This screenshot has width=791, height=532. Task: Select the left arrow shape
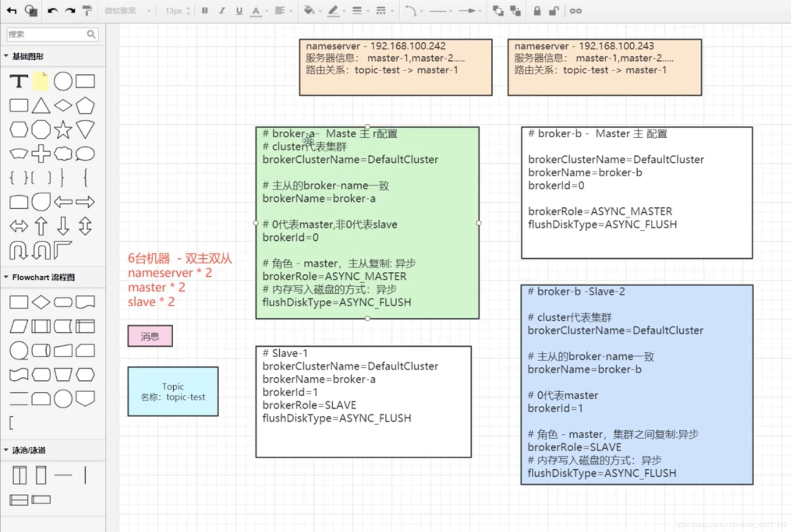pos(63,202)
